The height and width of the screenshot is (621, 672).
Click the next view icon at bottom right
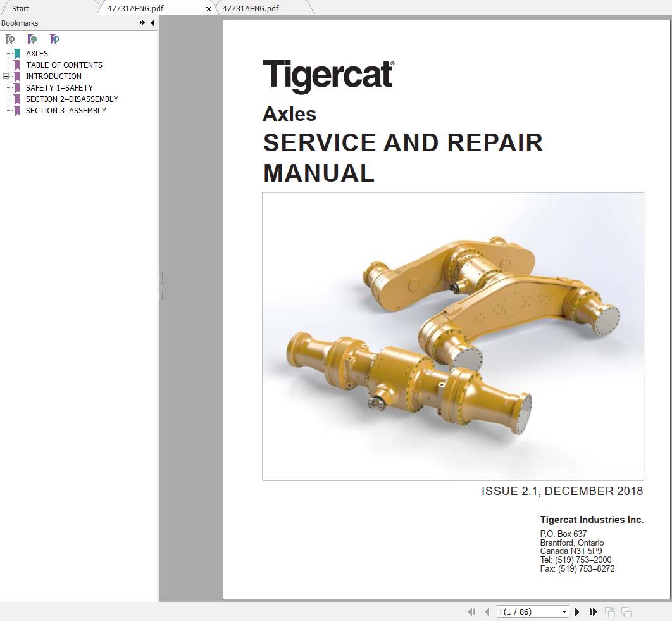coord(626,612)
